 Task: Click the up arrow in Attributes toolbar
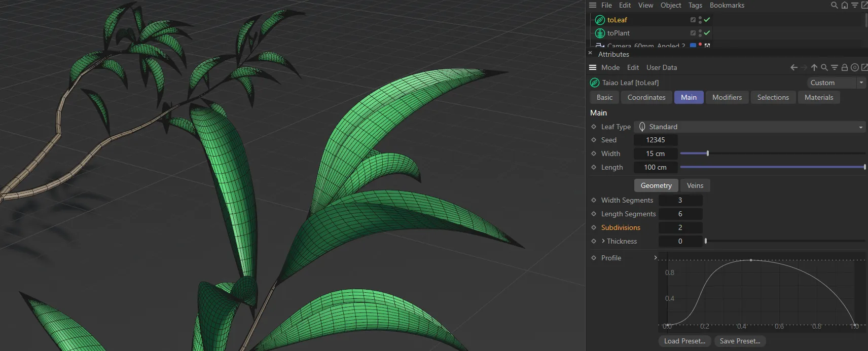click(814, 67)
